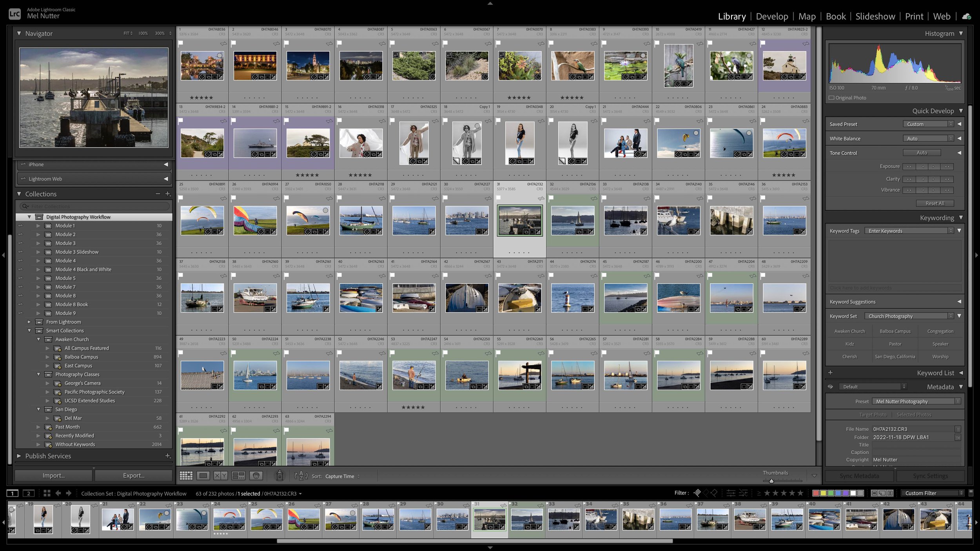Open Sort Capture Time dropdown
980x551 pixels.
(x=342, y=476)
